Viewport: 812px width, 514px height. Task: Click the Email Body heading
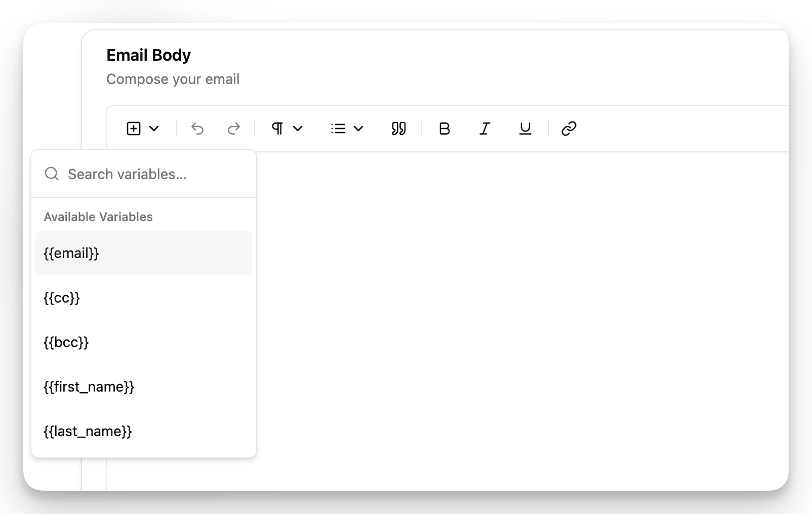148,55
